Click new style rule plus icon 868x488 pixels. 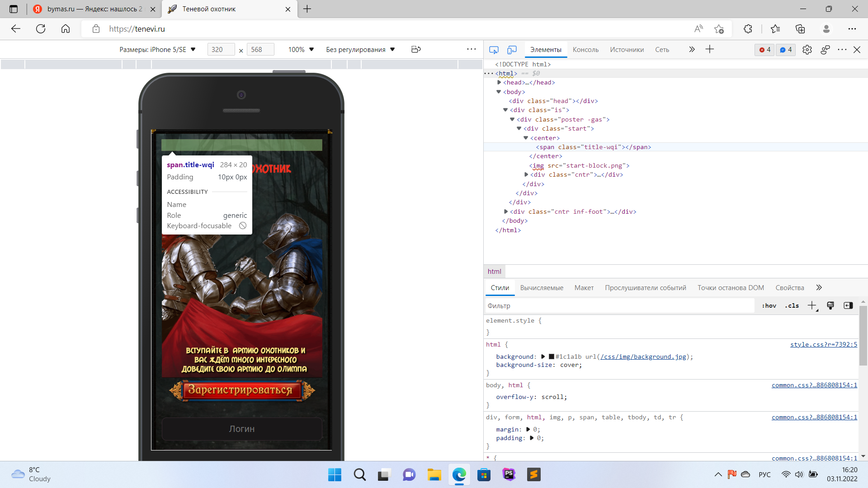click(x=812, y=306)
